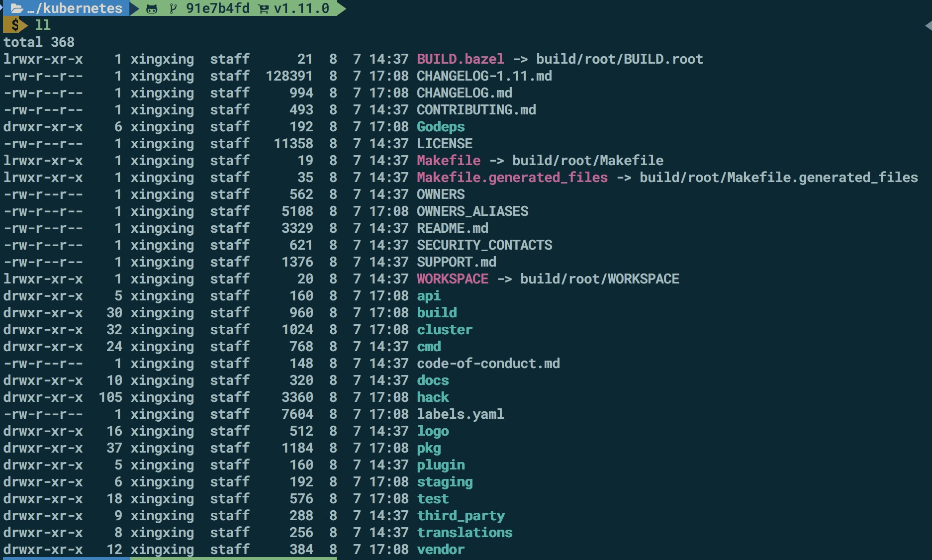The width and height of the screenshot is (932, 560).
Task: Click the third_party directory name
Action: tap(461, 516)
